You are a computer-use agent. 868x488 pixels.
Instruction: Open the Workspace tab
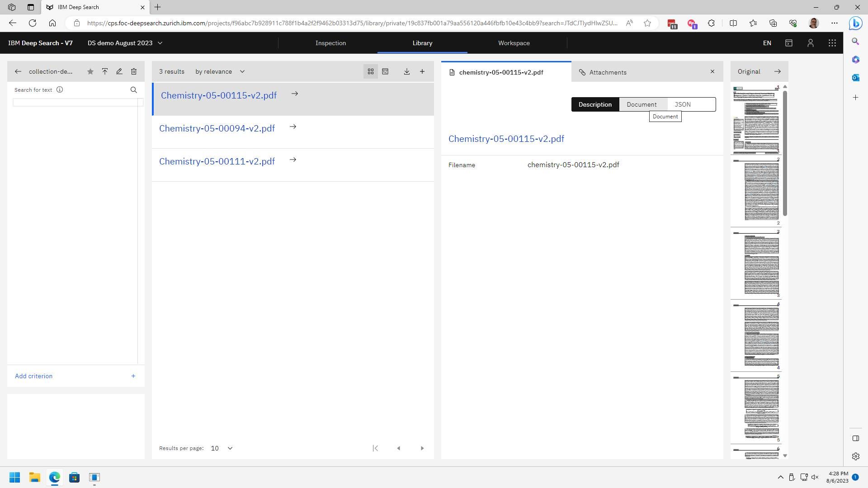pos(514,43)
